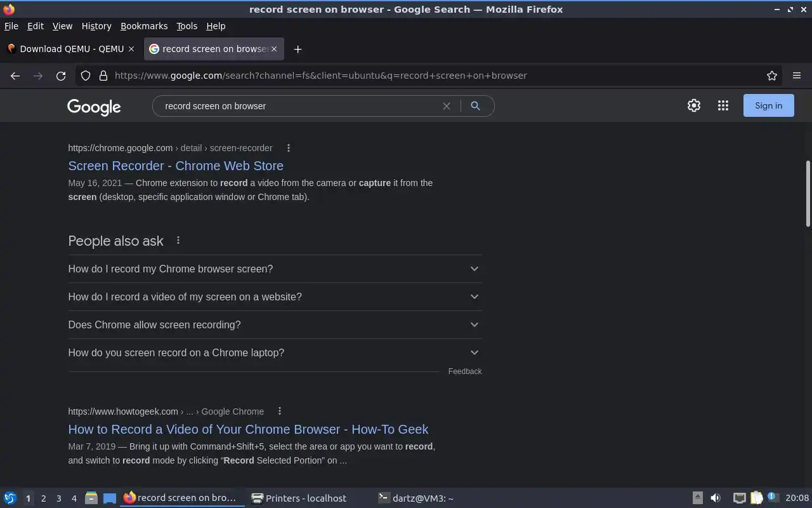Image resolution: width=812 pixels, height=508 pixels.
Task: Open the Tools menu
Action: click(x=187, y=26)
